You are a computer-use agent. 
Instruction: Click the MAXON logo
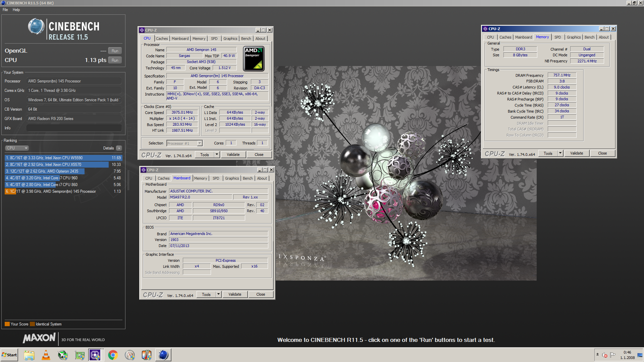(39, 338)
